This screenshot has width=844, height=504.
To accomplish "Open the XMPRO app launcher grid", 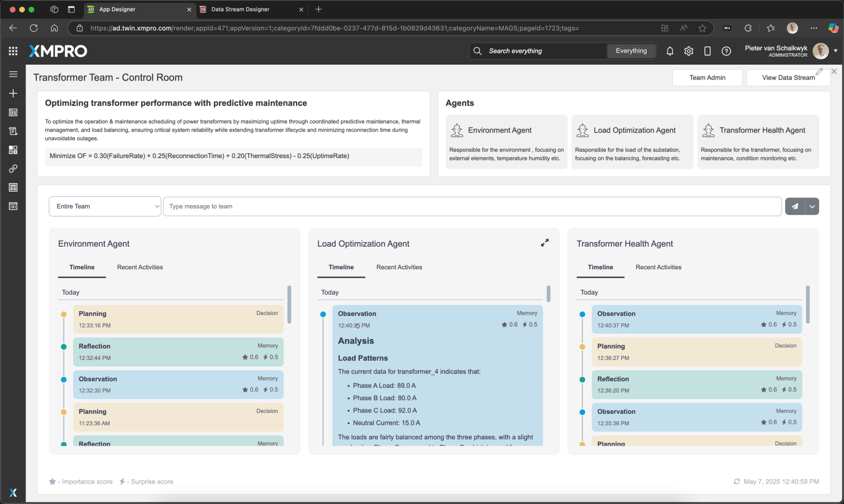I will coord(13,51).
